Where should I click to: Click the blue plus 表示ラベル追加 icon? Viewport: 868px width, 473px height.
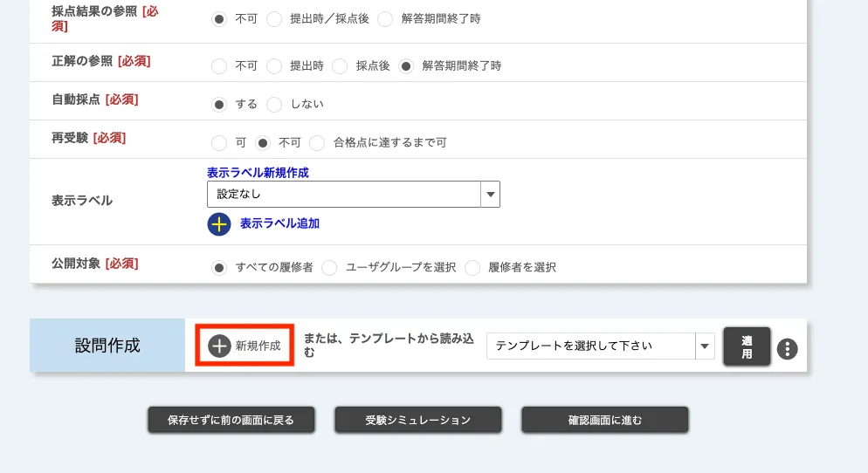click(x=219, y=223)
